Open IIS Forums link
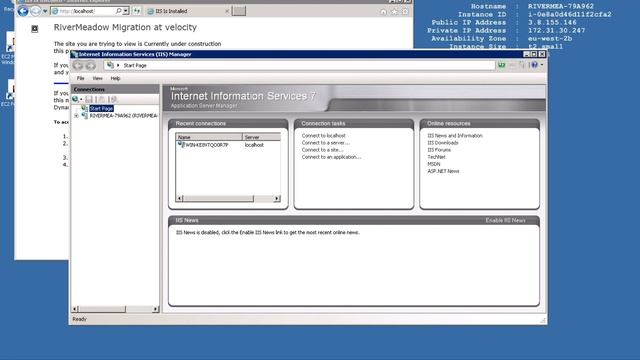Screen dimensions: 640x360 439,150
